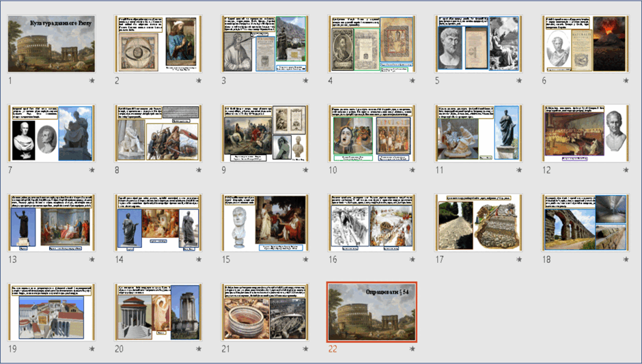Image resolution: width=642 pixels, height=364 pixels.
Task: Click the animation star icon under slide 18
Action: point(626,260)
